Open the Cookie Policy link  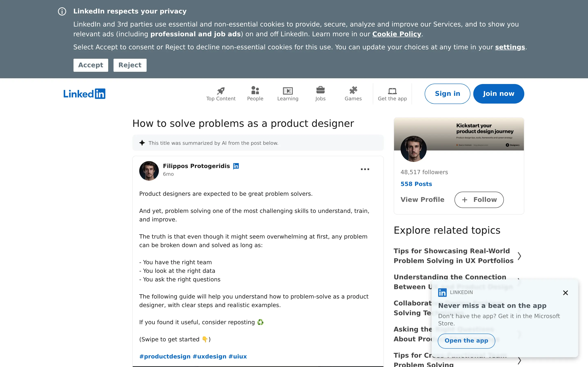tap(396, 34)
